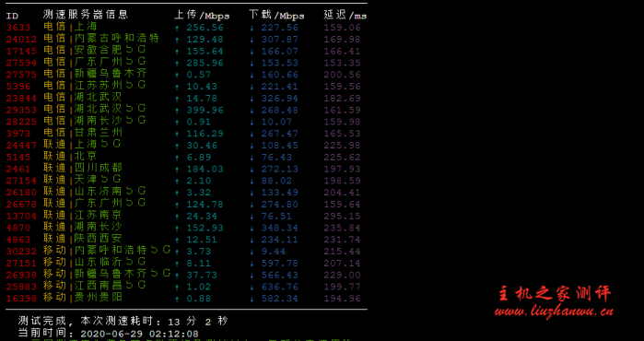The width and height of the screenshot is (644, 341).
Task: Select server ID "24012"
Action: [x=21, y=40]
